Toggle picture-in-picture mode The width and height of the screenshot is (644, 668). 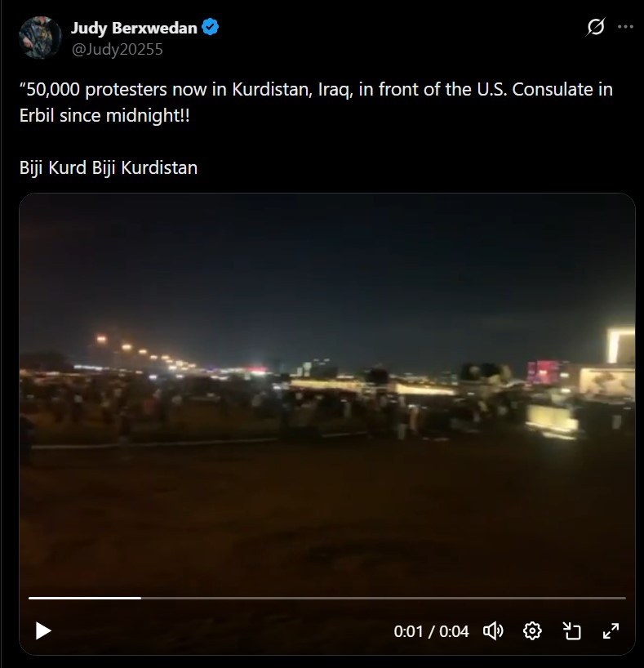(571, 630)
